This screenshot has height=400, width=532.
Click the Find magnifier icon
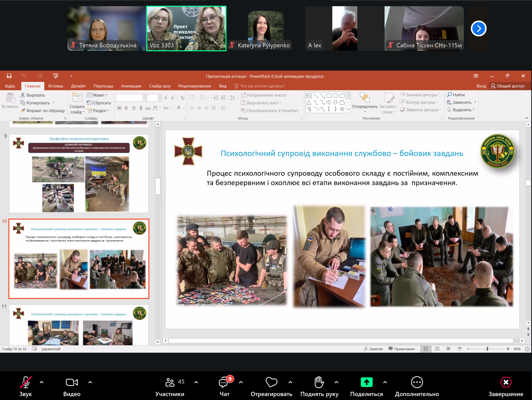[449, 95]
